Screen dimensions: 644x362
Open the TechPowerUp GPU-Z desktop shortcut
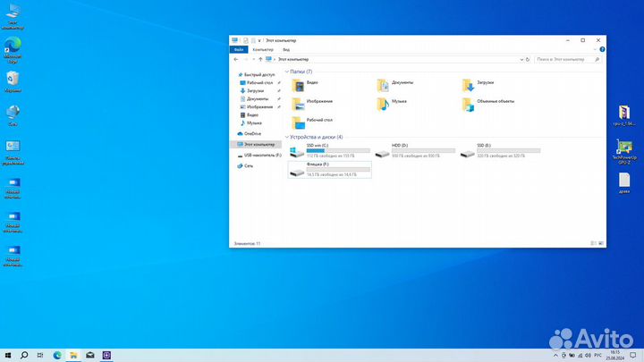(x=624, y=152)
